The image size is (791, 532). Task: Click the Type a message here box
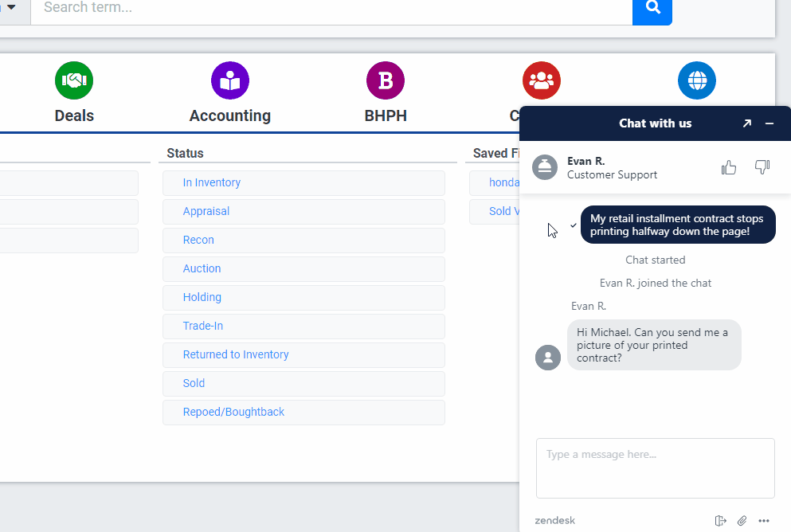(656, 468)
